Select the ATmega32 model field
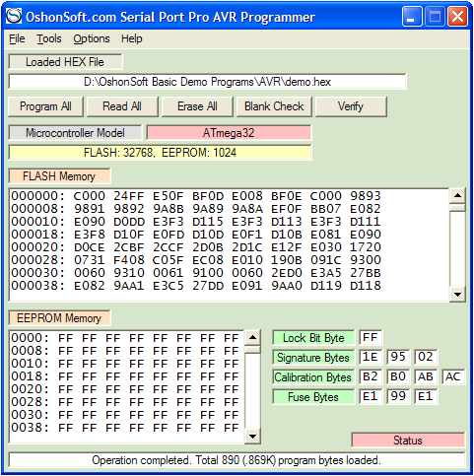 [229, 133]
